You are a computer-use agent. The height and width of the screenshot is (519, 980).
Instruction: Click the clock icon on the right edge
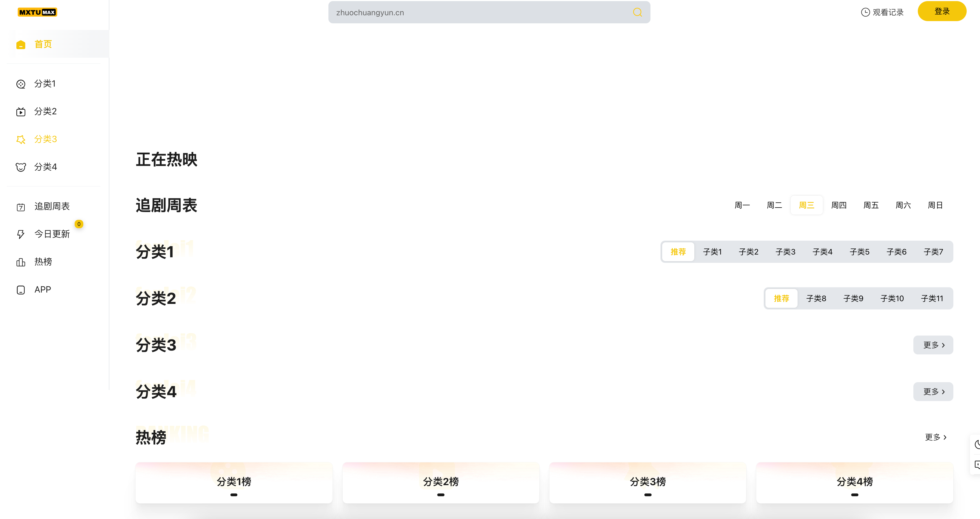click(x=977, y=444)
